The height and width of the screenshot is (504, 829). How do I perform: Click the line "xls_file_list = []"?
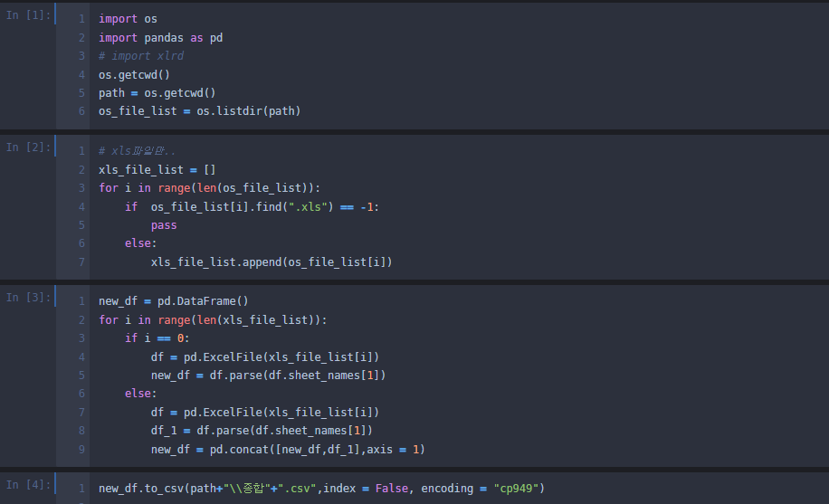click(157, 170)
